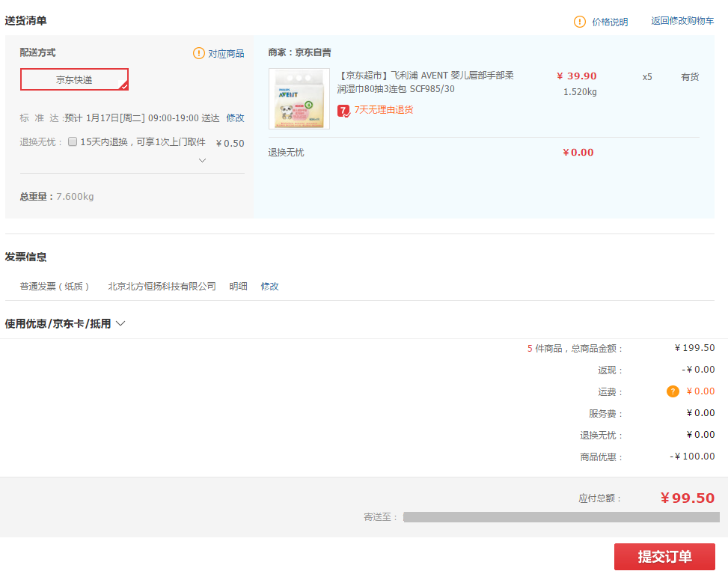Expand the 使用优惠/京东卡/抵用 section
This screenshot has height=574, width=728.
coord(120,323)
